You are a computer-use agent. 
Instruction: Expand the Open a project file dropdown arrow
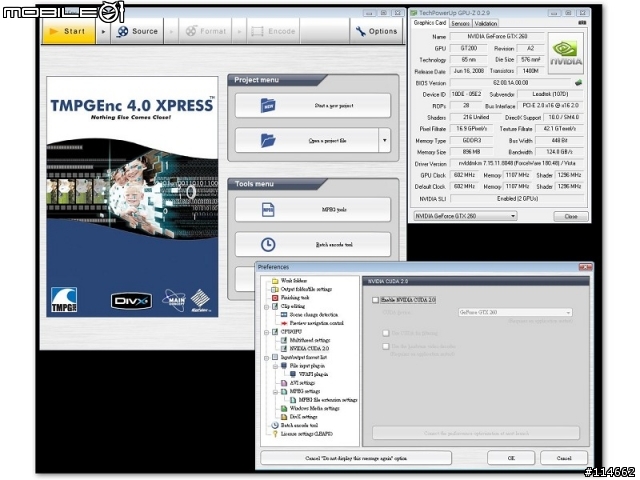coord(384,140)
